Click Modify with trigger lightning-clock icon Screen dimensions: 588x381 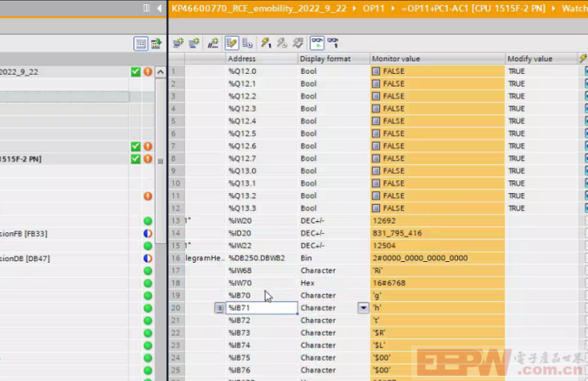(x=282, y=43)
